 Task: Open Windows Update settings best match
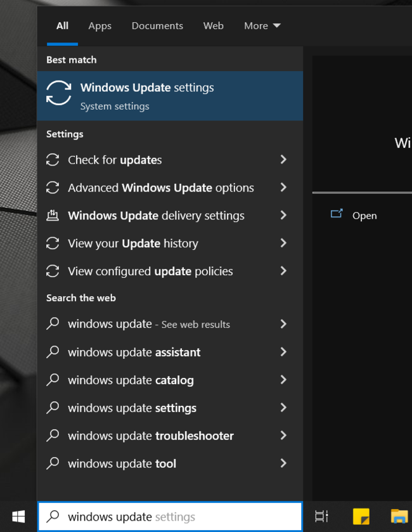tap(170, 96)
